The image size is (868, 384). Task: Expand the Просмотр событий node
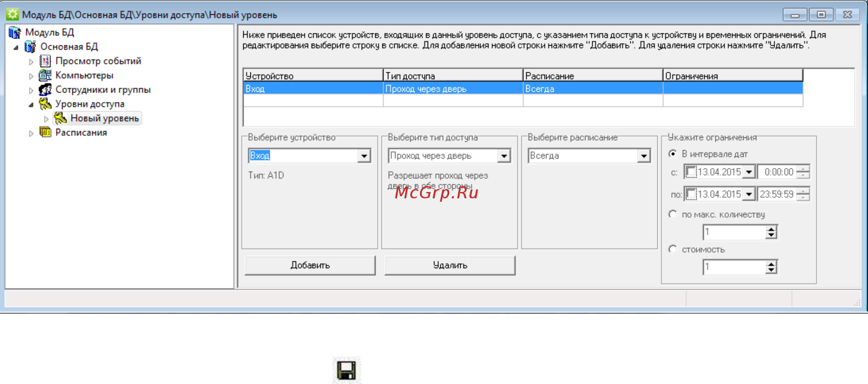pos(31,62)
